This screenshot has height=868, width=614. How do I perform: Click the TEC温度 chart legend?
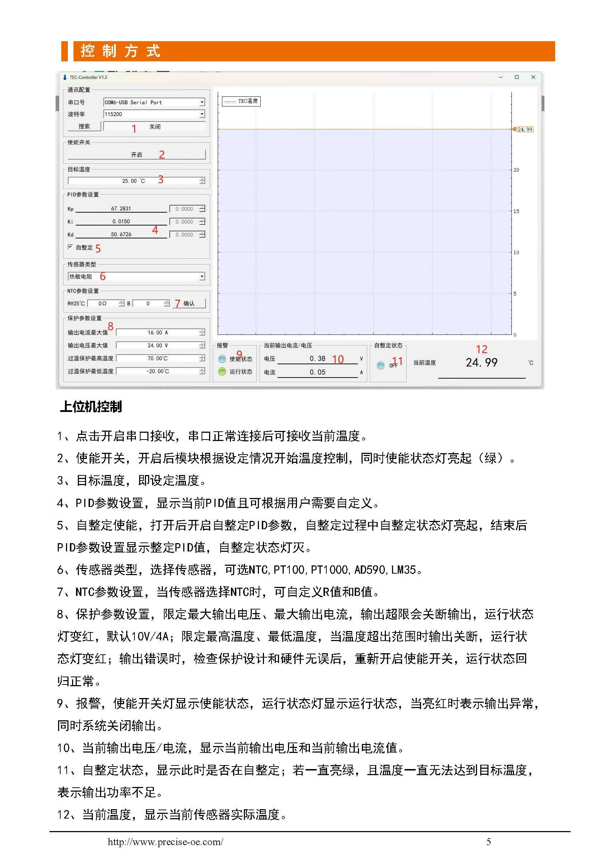pyautogui.click(x=241, y=101)
